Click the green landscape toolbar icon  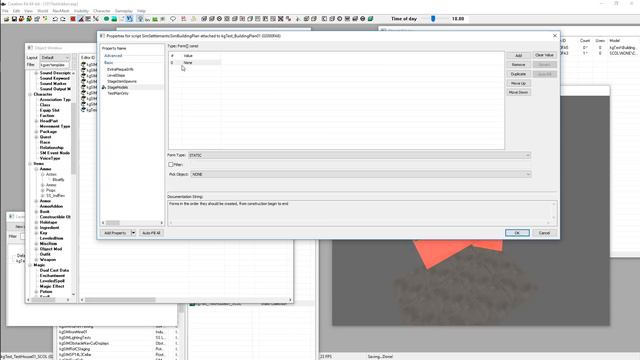pos(155,19)
